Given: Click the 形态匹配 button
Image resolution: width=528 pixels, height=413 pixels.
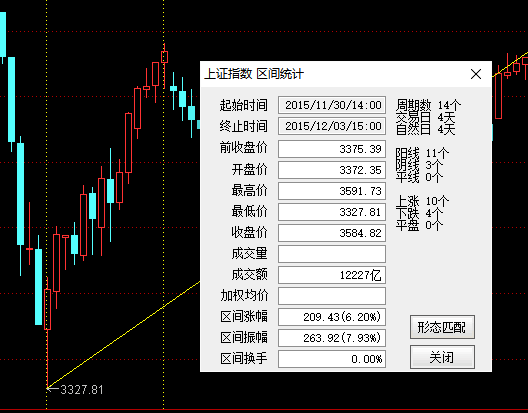Looking at the screenshot, I should [442, 327].
